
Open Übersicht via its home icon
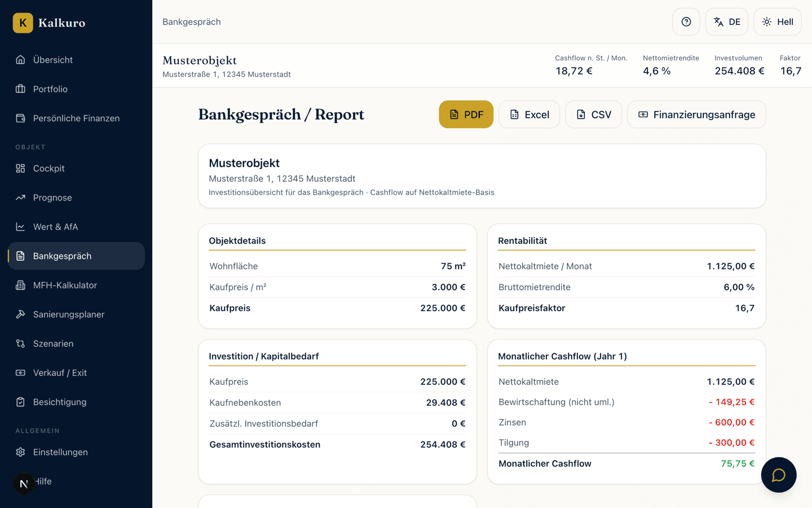[21, 60]
